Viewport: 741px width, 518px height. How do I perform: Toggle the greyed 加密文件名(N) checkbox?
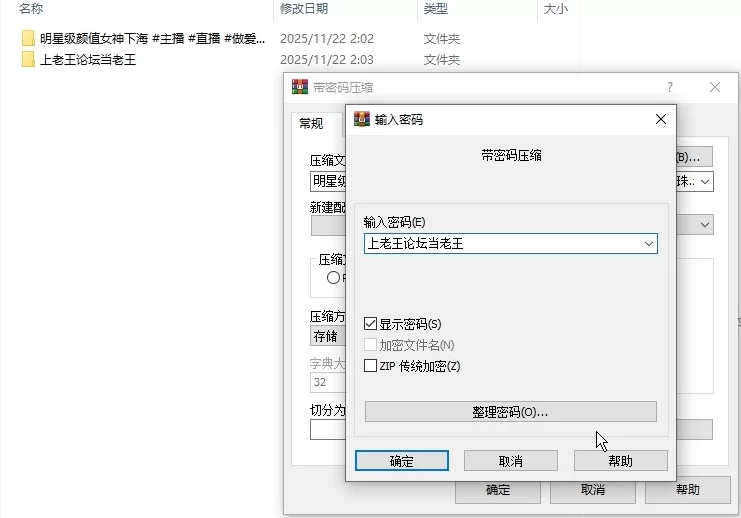pyautogui.click(x=370, y=345)
